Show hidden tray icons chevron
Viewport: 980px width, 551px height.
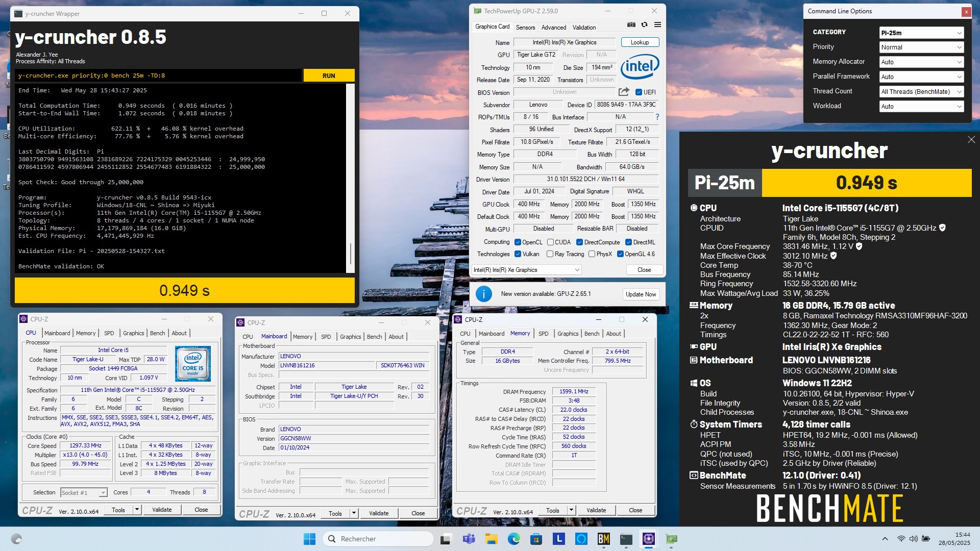[x=885, y=539]
